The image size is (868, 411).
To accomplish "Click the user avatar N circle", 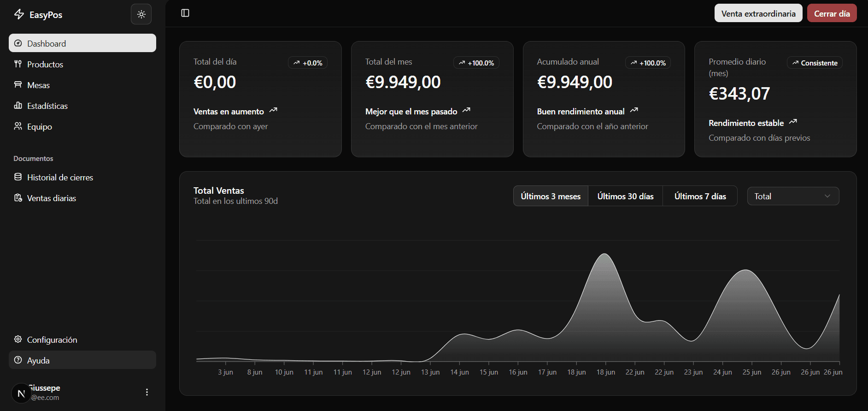I will pyautogui.click(x=21, y=393).
